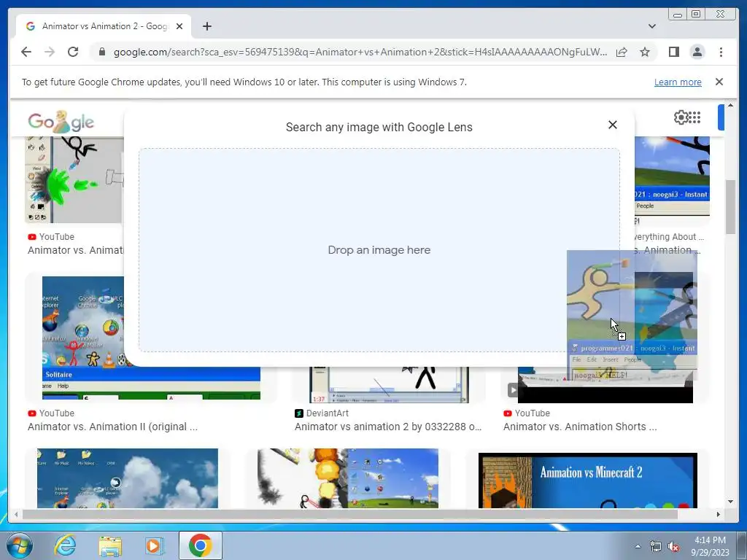Click the address bar URL
Screen dimensions: 747x560
click(x=360, y=52)
